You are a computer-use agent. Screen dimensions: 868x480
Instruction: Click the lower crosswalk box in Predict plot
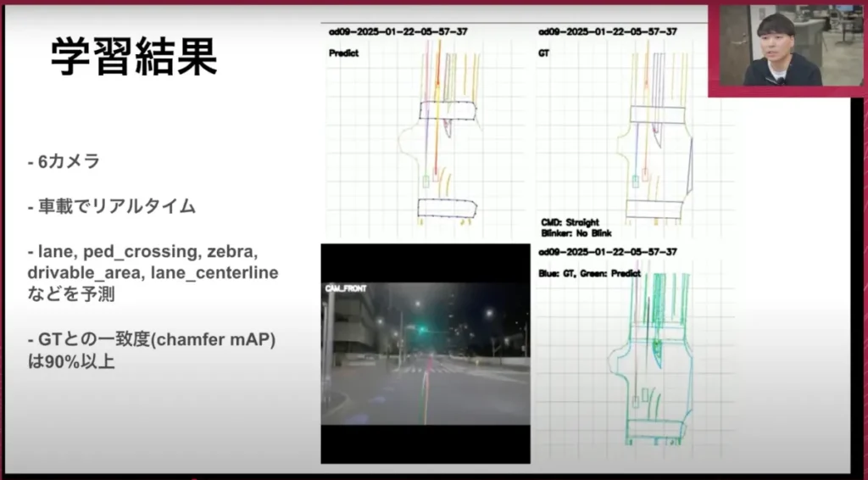tap(448, 209)
